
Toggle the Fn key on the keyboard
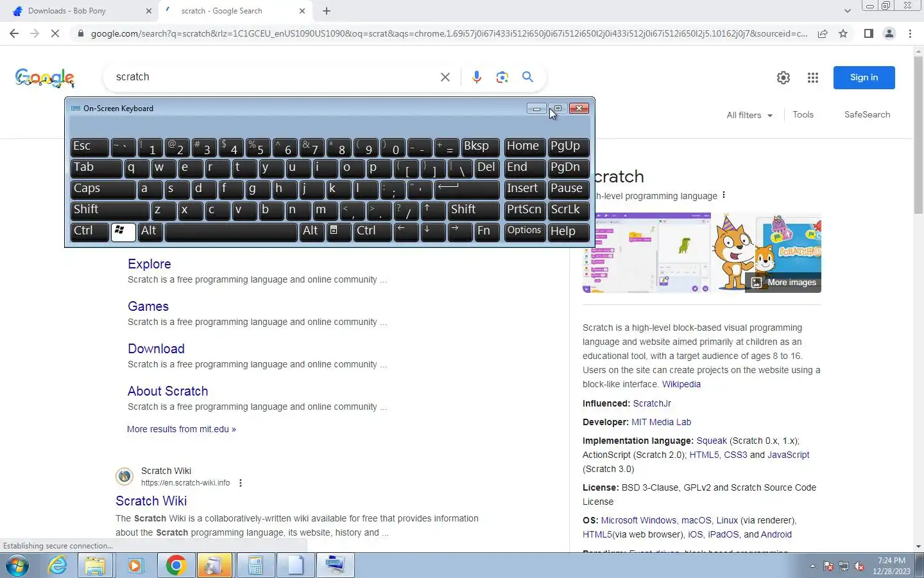(x=487, y=231)
